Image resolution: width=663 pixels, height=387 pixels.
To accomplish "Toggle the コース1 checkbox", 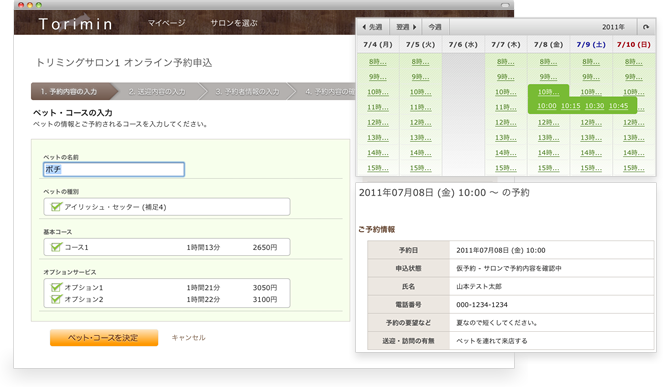I will [x=56, y=247].
